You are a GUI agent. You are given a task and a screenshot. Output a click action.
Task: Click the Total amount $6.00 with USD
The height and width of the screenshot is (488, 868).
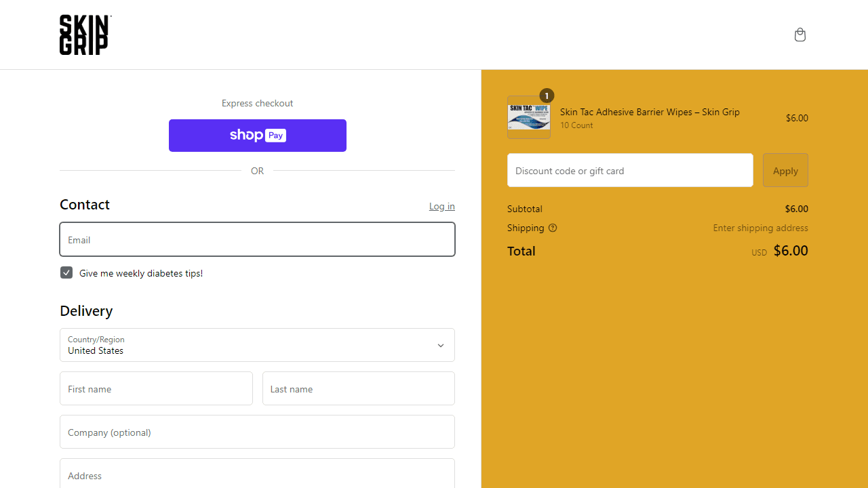point(780,251)
